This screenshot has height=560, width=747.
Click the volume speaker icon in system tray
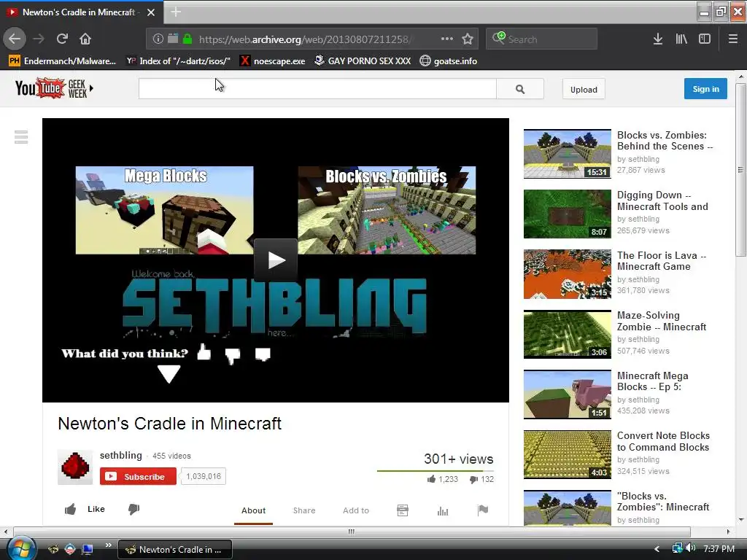[690, 548]
